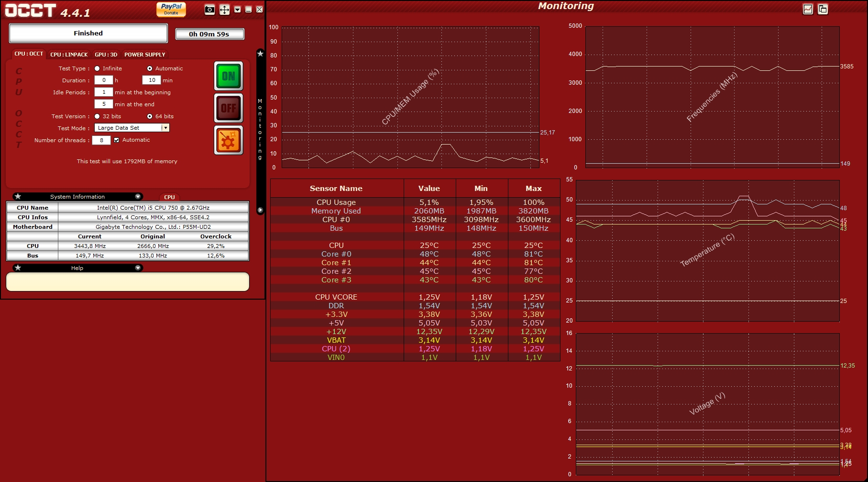Click the Number of threads field
Viewport: 868px width, 482px height.
click(x=101, y=140)
